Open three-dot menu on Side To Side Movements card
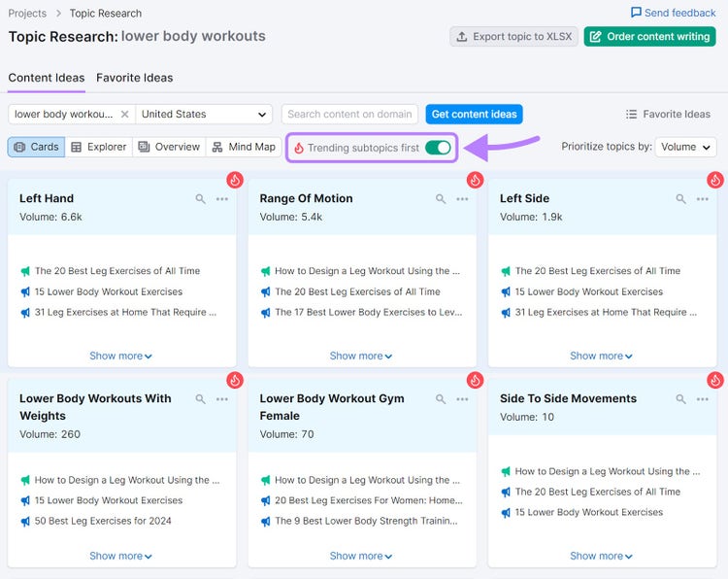This screenshot has height=579, width=728. pyautogui.click(x=703, y=399)
